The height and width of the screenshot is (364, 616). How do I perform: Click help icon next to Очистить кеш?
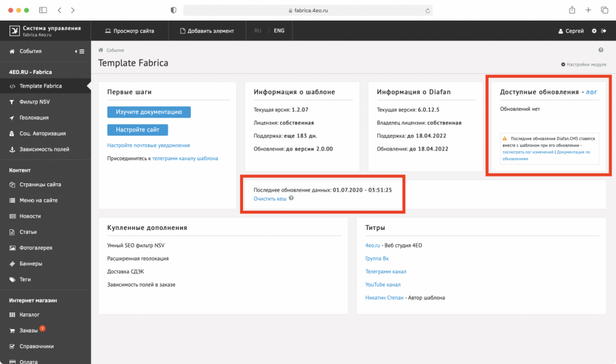pyautogui.click(x=292, y=198)
